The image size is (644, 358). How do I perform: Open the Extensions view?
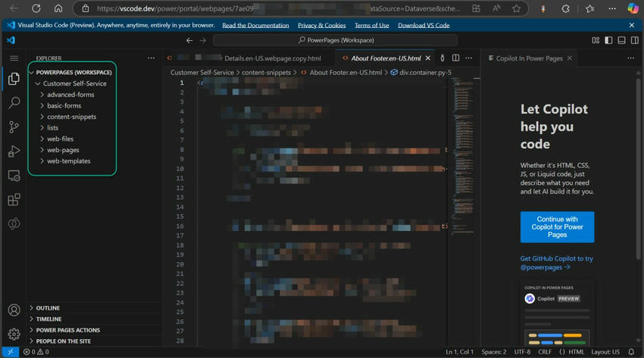click(14, 200)
